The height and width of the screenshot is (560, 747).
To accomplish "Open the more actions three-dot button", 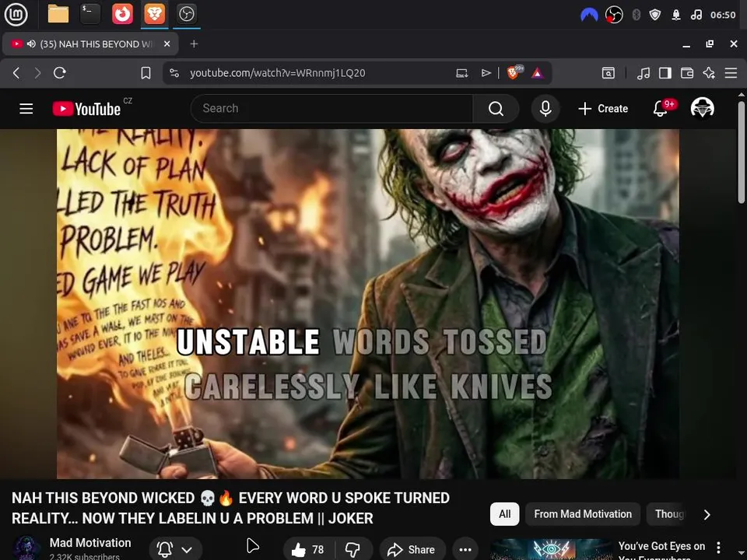I will pos(465,550).
